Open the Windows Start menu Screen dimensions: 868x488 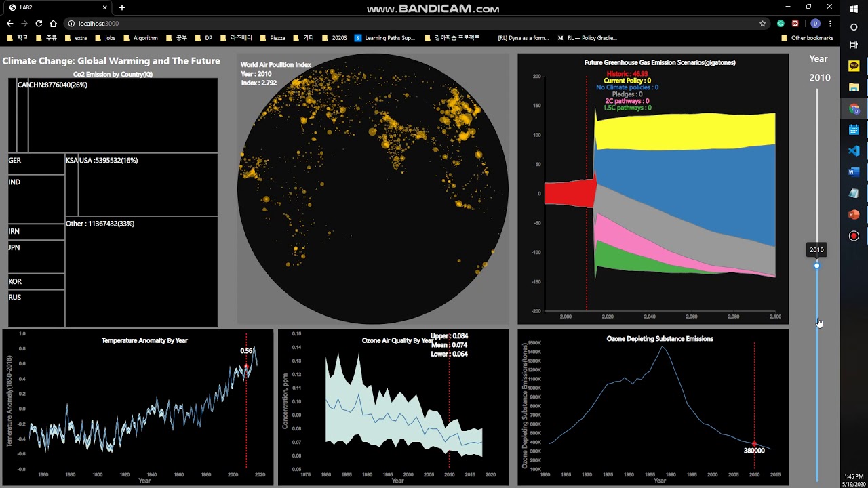point(854,8)
